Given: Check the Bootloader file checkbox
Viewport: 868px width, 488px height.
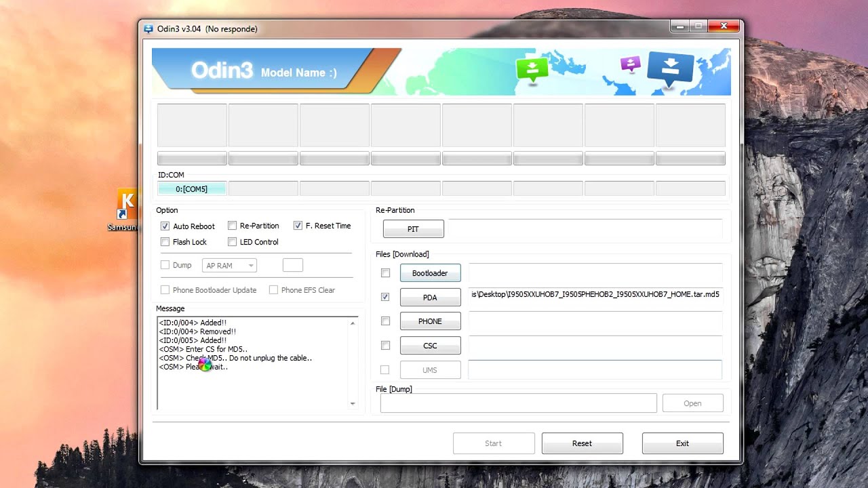Looking at the screenshot, I should 385,273.
